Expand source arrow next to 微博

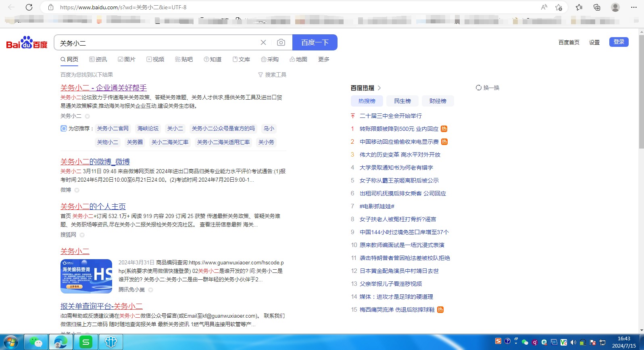(x=77, y=190)
